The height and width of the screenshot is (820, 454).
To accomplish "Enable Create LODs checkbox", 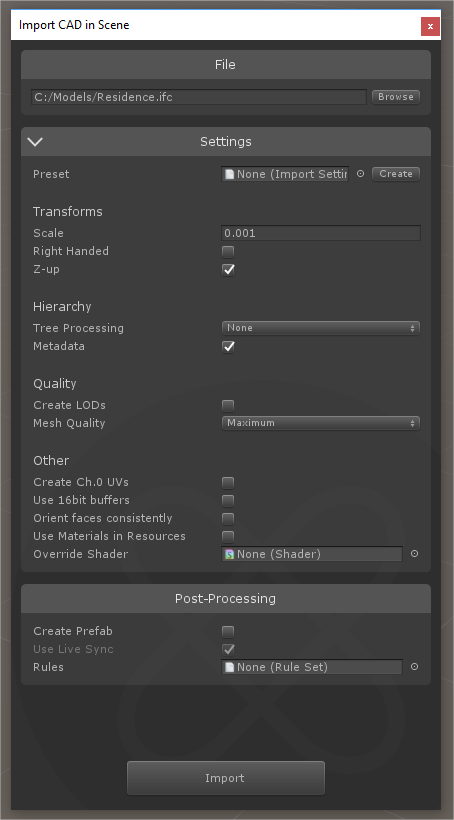I will click(x=228, y=406).
